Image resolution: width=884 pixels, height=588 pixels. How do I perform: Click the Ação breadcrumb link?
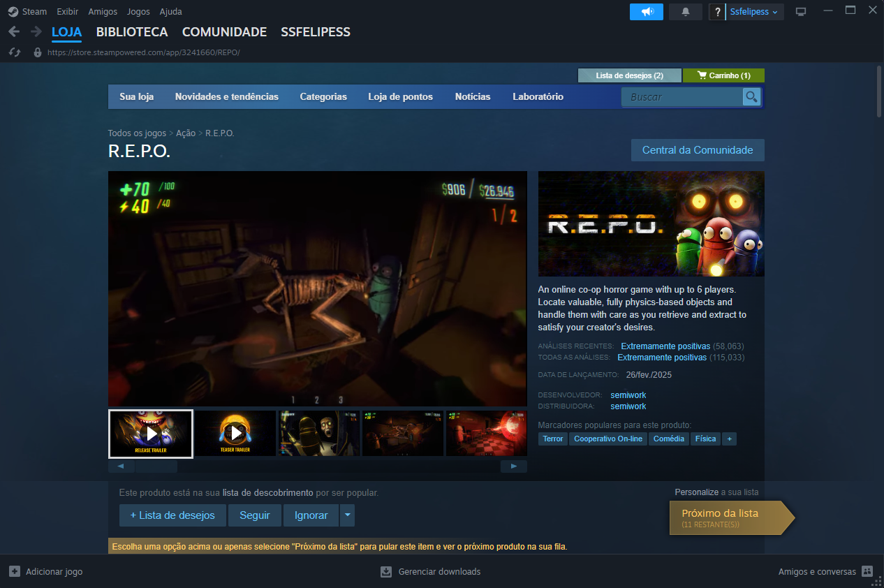tap(186, 133)
